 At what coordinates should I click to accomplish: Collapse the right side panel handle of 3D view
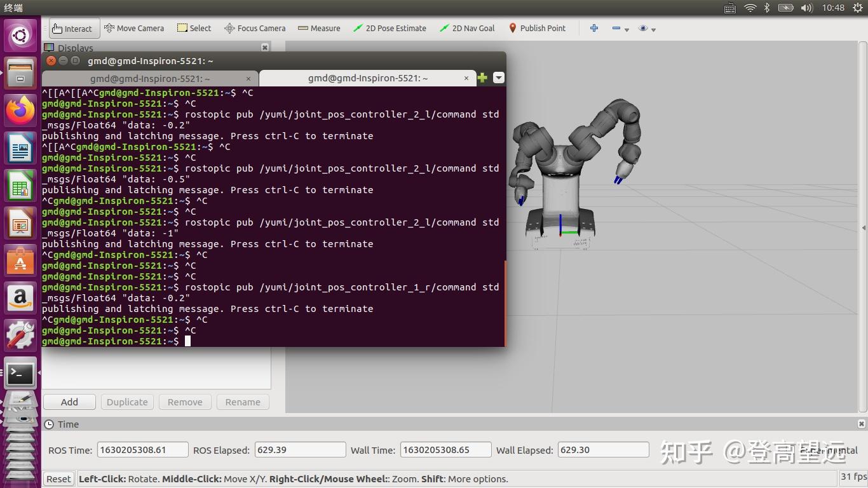point(864,227)
